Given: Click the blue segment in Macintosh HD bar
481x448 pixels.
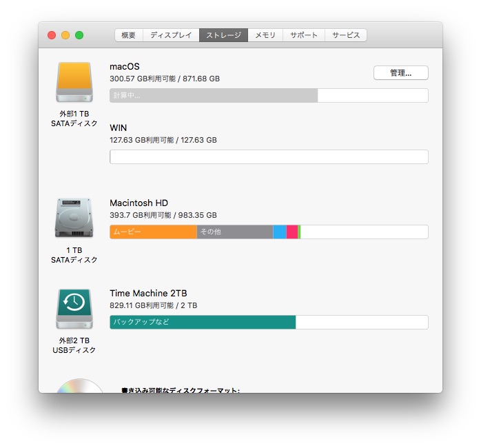Looking at the screenshot, I should [x=280, y=232].
